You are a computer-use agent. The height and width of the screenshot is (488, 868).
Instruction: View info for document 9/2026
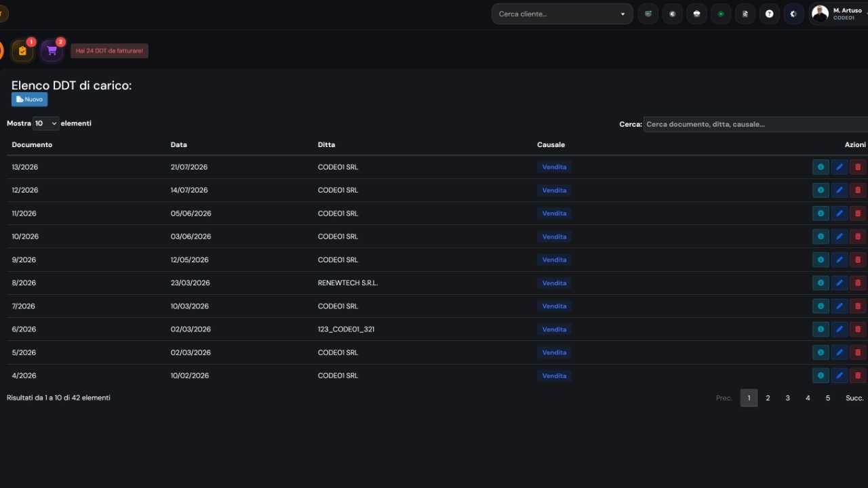[x=821, y=260]
